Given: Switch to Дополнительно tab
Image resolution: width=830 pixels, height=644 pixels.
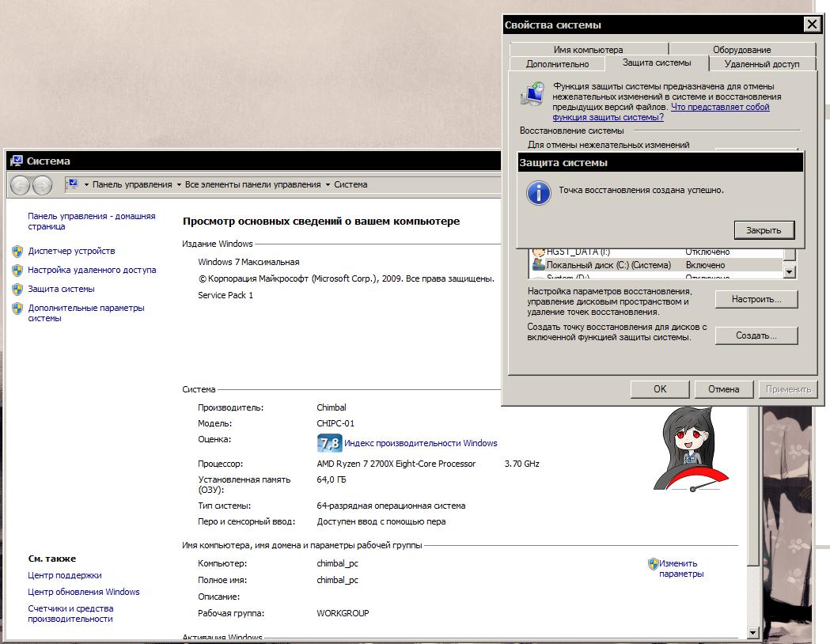Looking at the screenshot, I should (x=557, y=64).
